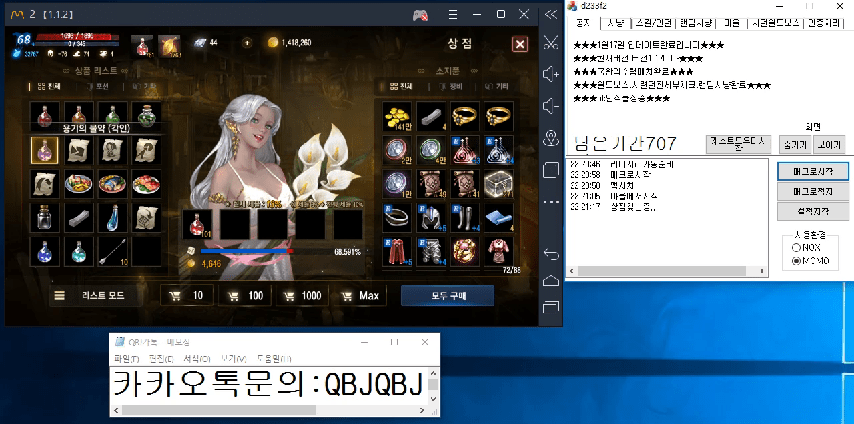Viewport: 854px width, 424px height.
Task: Open the gamepad keymapping icon in emulator title bar
Action: coord(420,15)
